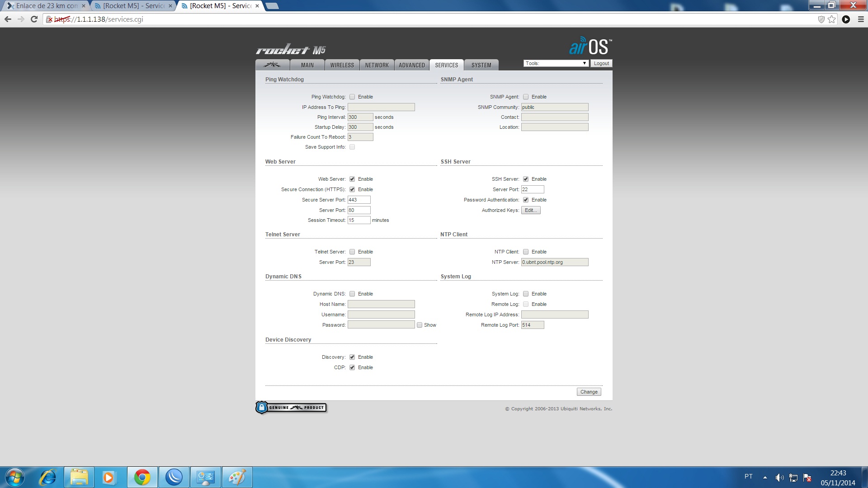The image size is (868, 488).
Task: Click the volume icon in system tray
Action: pos(779,477)
